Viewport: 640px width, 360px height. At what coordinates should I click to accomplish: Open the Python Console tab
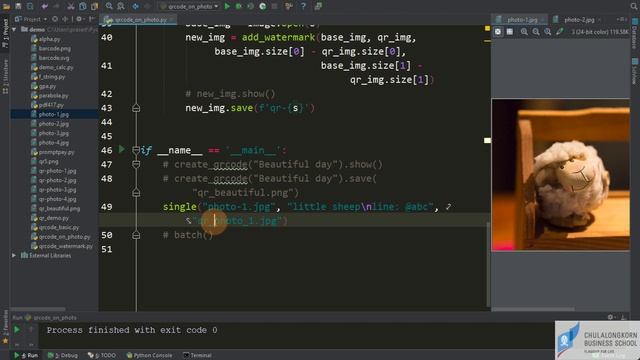(x=149, y=355)
